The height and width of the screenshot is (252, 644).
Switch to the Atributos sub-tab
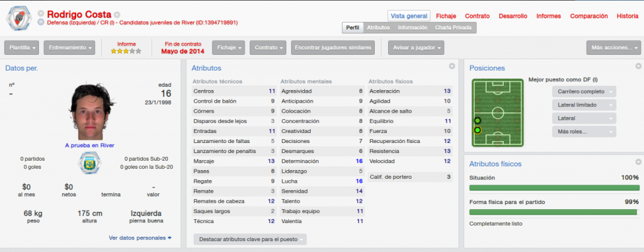(378, 28)
